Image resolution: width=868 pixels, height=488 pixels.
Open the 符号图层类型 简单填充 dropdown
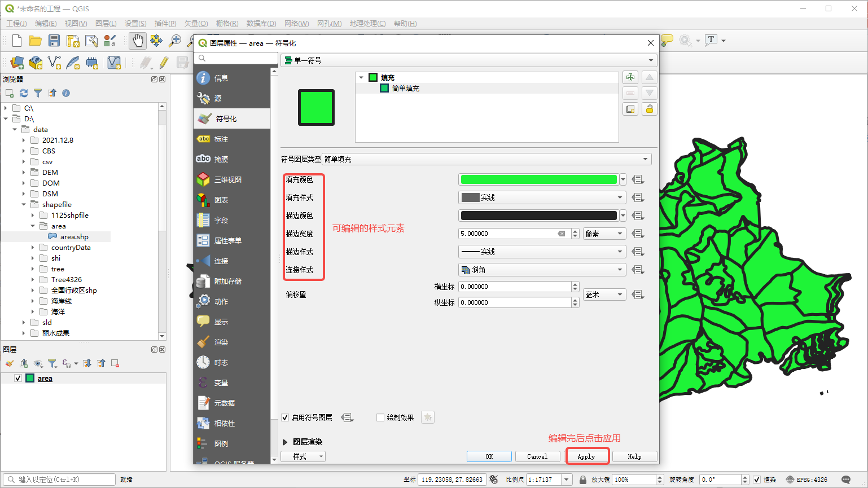point(486,159)
